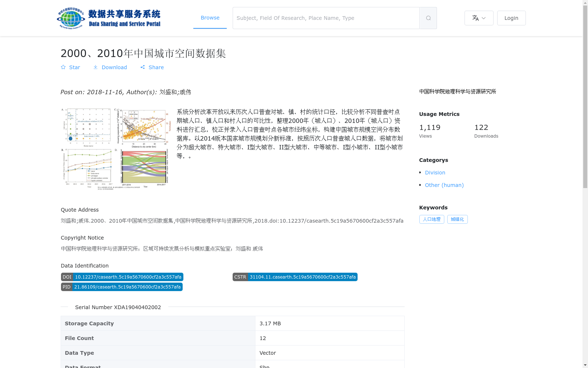Click the Serial Number XDA19040402002 text
This screenshot has height=368, width=588.
tap(118, 307)
